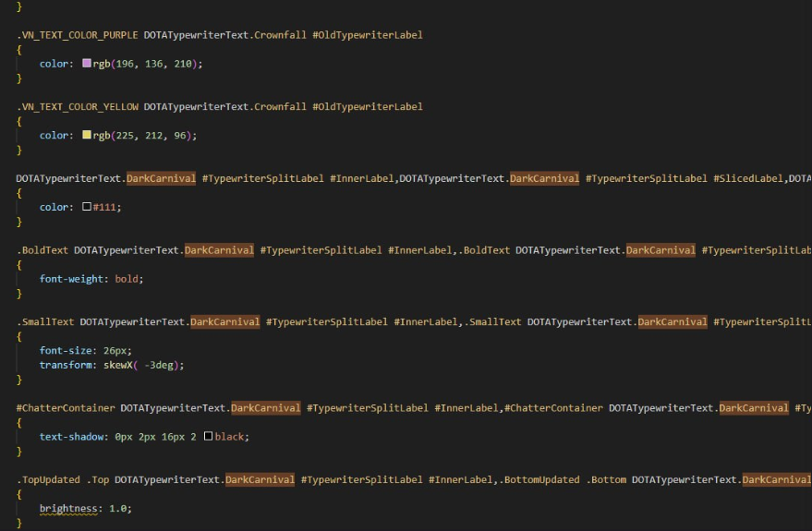Click the .BoldText selector at line start

point(42,249)
